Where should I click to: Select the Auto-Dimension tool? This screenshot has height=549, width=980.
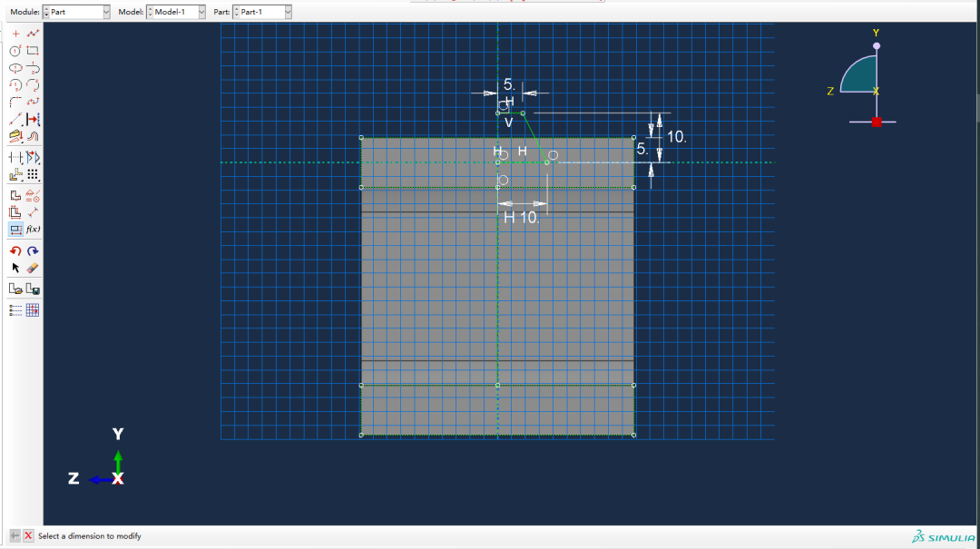[x=15, y=212]
